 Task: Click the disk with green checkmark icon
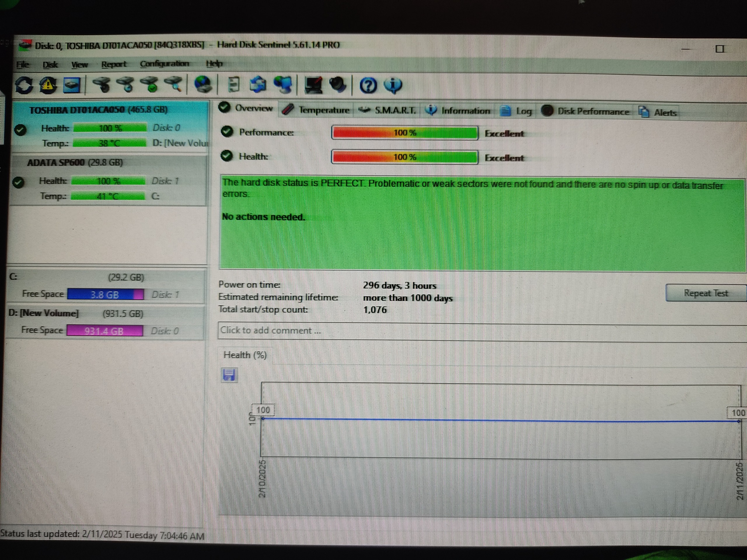(150, 84)
